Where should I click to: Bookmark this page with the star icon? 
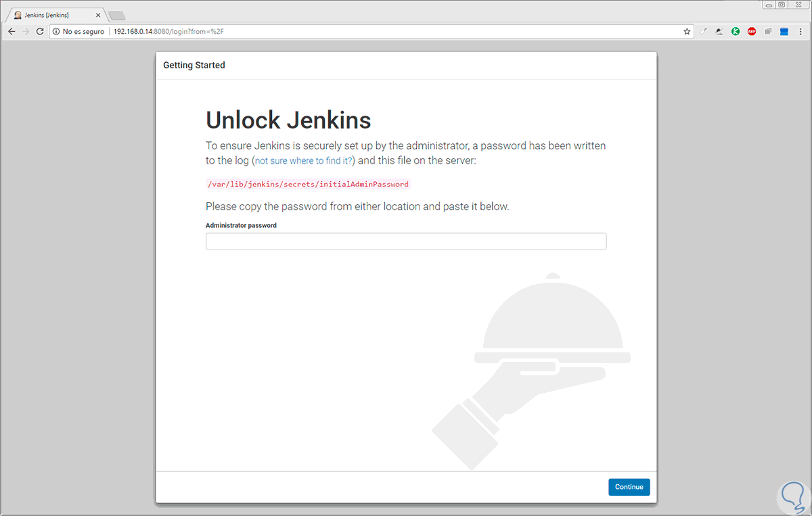point(687,31)
